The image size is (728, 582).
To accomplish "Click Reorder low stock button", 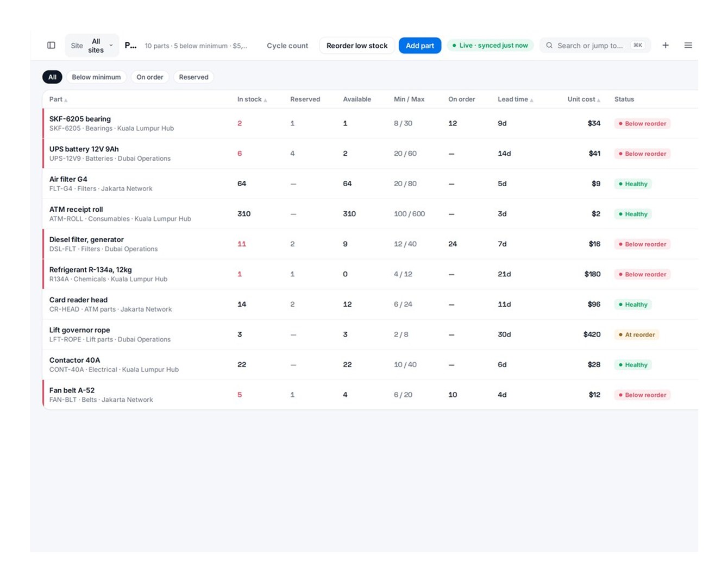I will [357, 46].
